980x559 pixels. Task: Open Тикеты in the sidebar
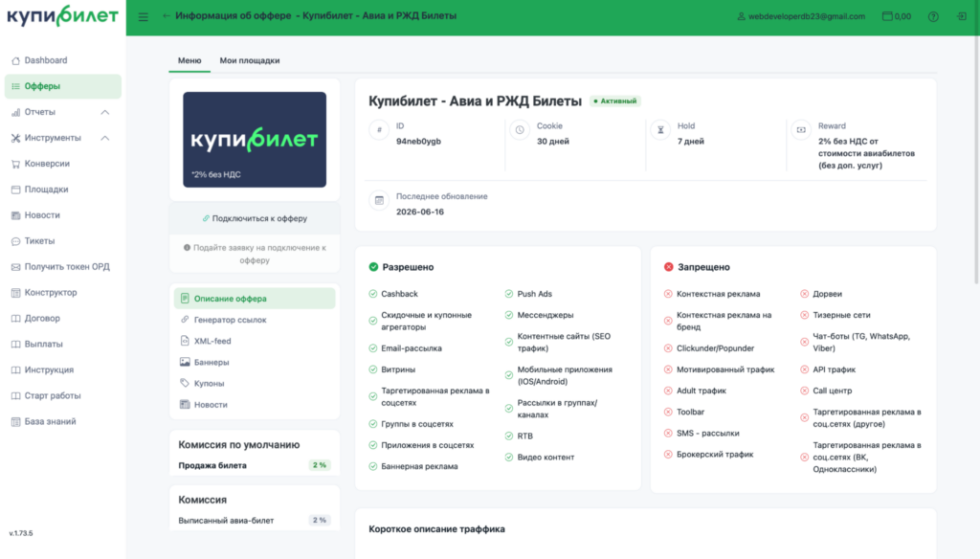[x=62, y=240]
